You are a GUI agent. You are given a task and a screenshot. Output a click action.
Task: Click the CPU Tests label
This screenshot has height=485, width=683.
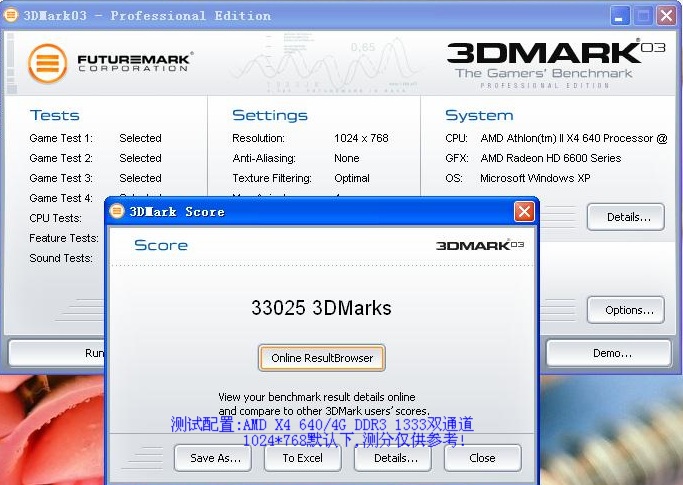(55, 218)
